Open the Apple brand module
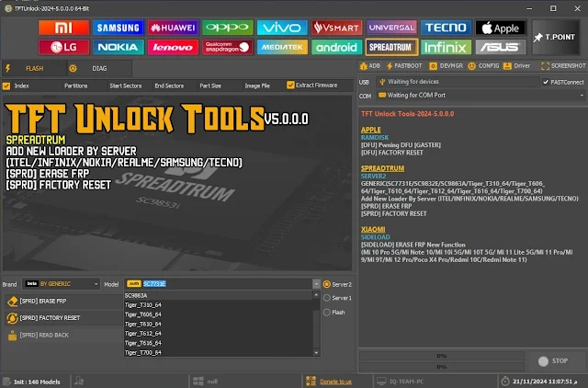Screen dimensions: 588x388 pyautogui.click(x=501, y=28)
